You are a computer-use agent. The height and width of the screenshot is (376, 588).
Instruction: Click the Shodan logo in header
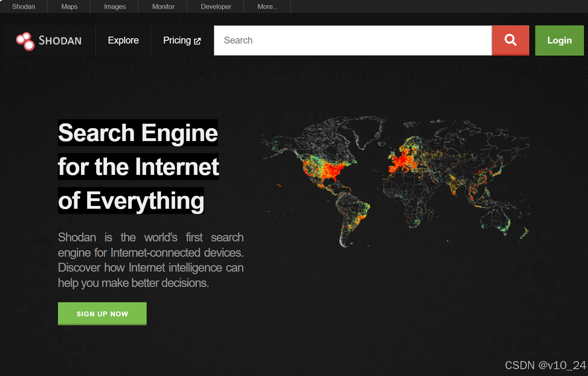[x=49, y=41]
